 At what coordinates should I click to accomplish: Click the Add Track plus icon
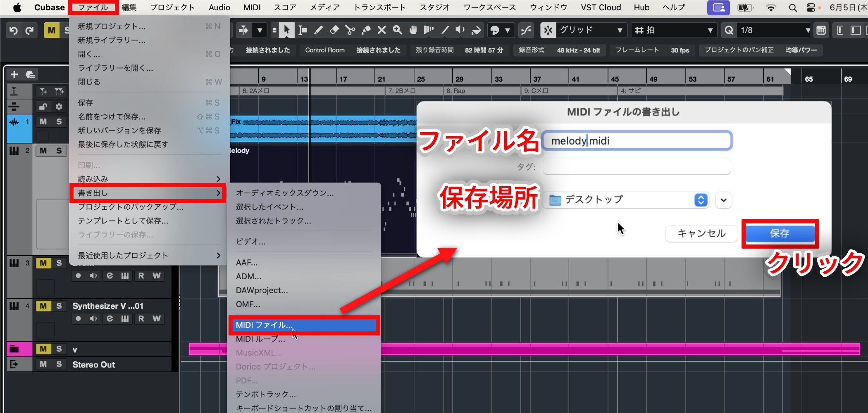point(14,74)
